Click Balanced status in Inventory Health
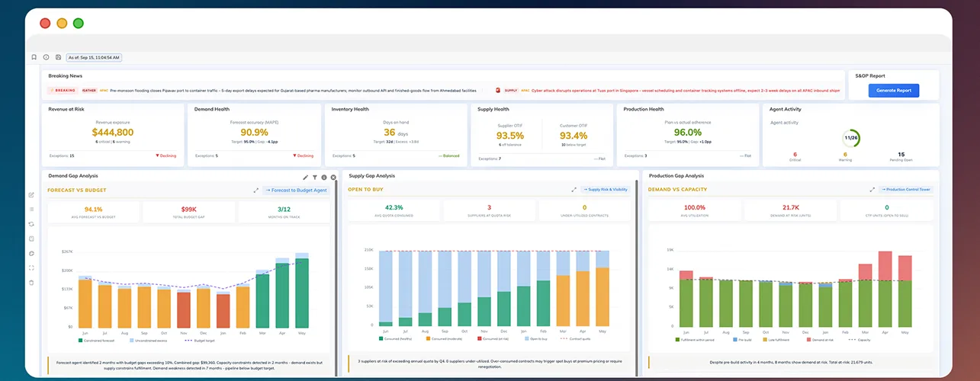The width and height of the screenshot is (980, 381). (x=448, y=155)
